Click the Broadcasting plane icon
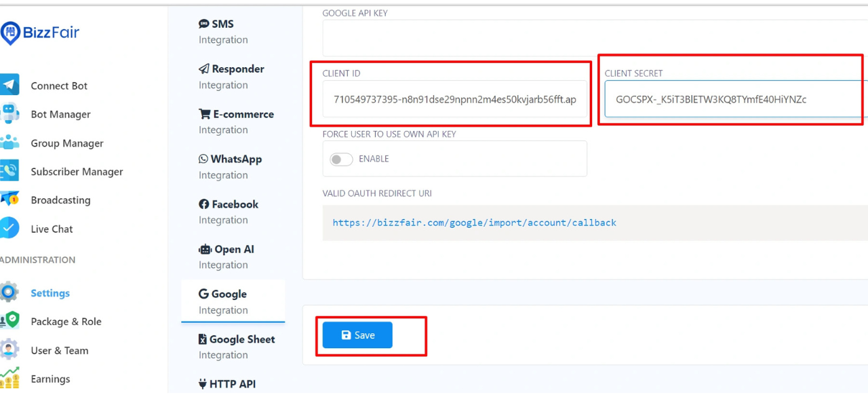Viewport: 868px width, 397px height. click(x=9, y=200)
